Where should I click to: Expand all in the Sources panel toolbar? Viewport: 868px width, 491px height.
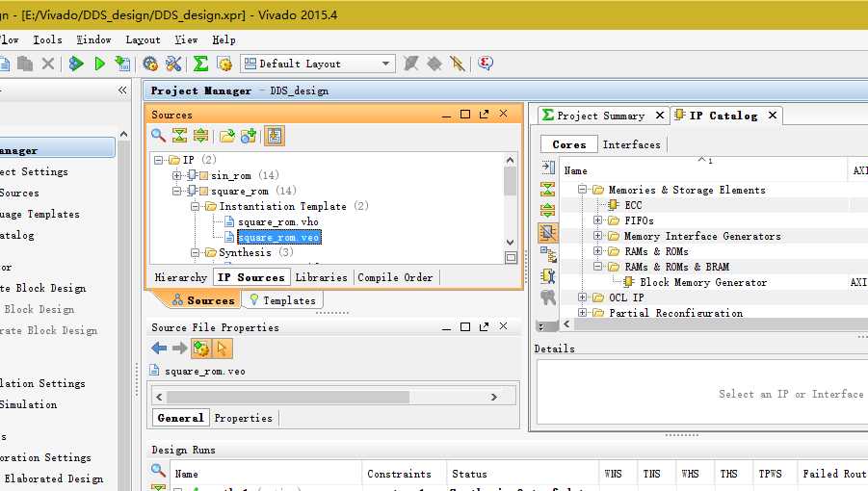coord(200,135)
